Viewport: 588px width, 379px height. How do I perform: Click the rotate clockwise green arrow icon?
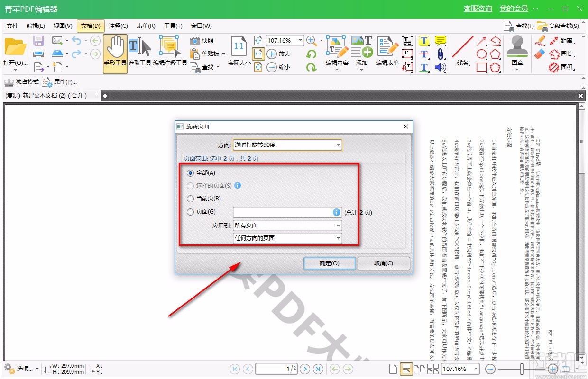311,67
